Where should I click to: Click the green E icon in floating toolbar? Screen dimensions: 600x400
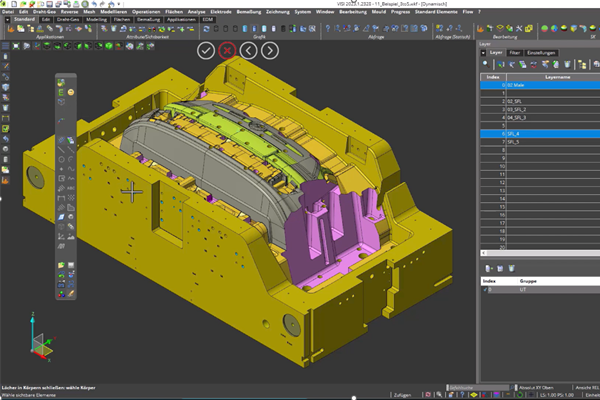coord(61,92)
